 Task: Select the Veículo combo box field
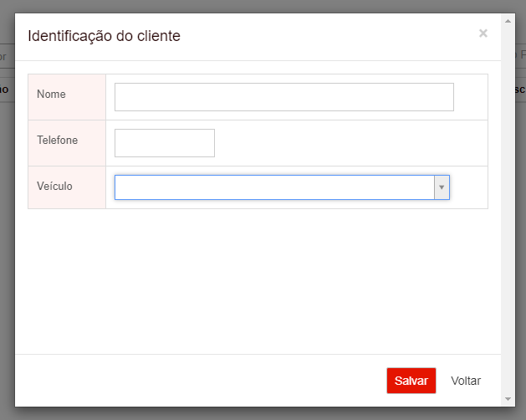282,187
